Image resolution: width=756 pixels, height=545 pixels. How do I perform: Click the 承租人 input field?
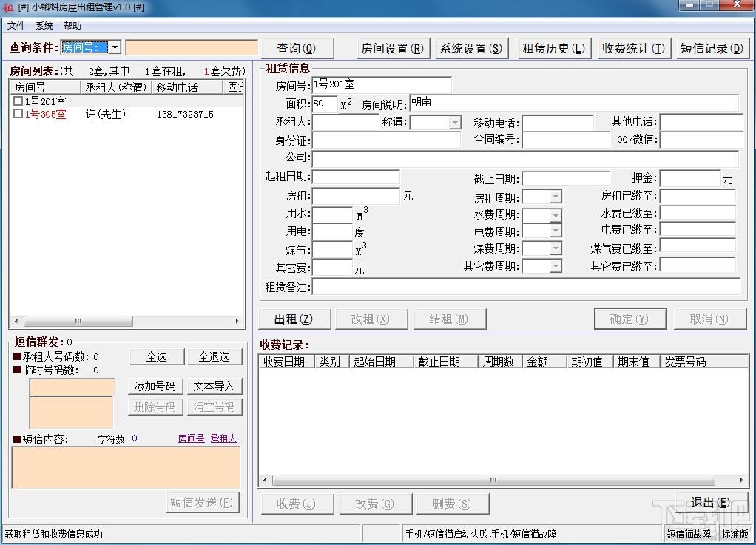click(x=346, y=123)
